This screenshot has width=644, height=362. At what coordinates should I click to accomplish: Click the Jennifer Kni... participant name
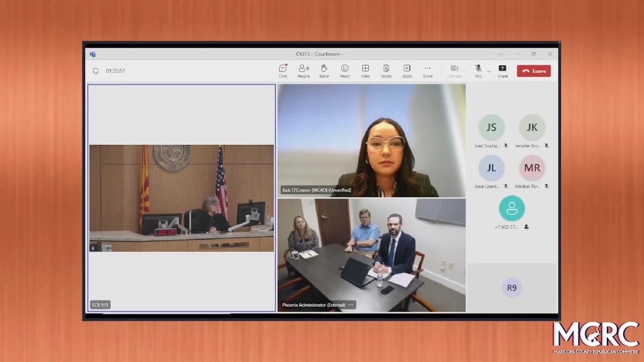528,146
